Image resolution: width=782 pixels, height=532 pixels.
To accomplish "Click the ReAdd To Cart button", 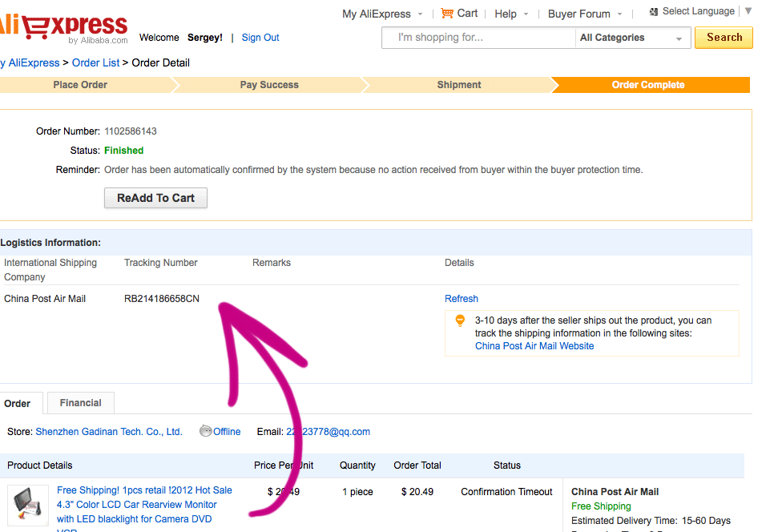I will 155,198.
